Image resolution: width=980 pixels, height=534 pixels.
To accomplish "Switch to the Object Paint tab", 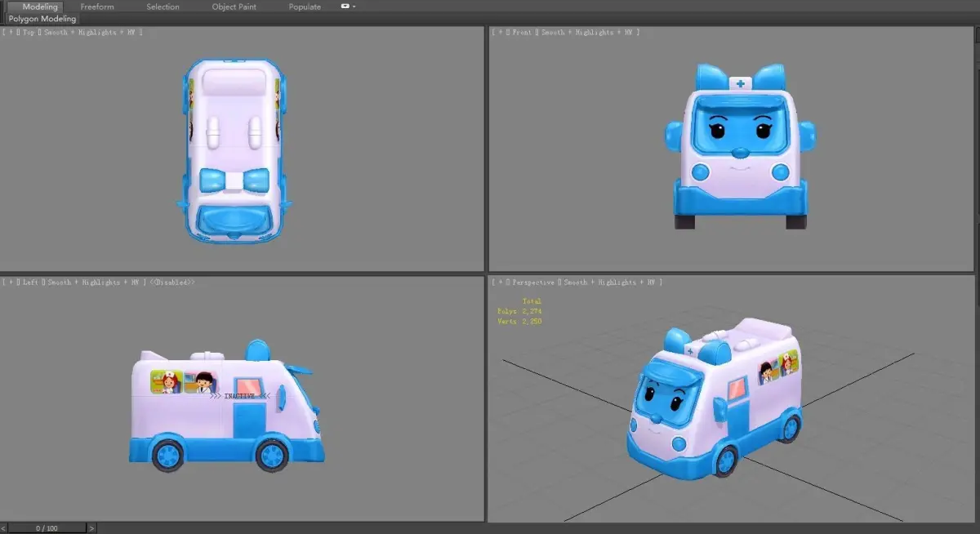I will pyautogui.click(x=234, y=7).
